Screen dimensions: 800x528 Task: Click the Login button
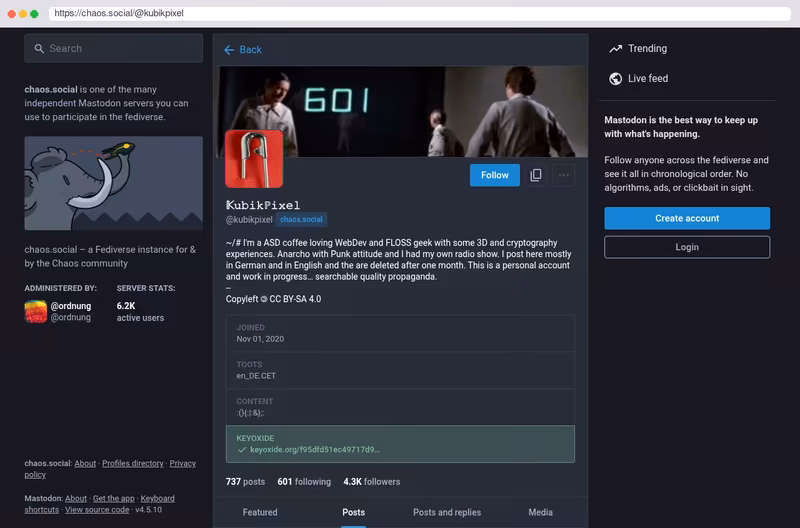[x=687, y=247]
